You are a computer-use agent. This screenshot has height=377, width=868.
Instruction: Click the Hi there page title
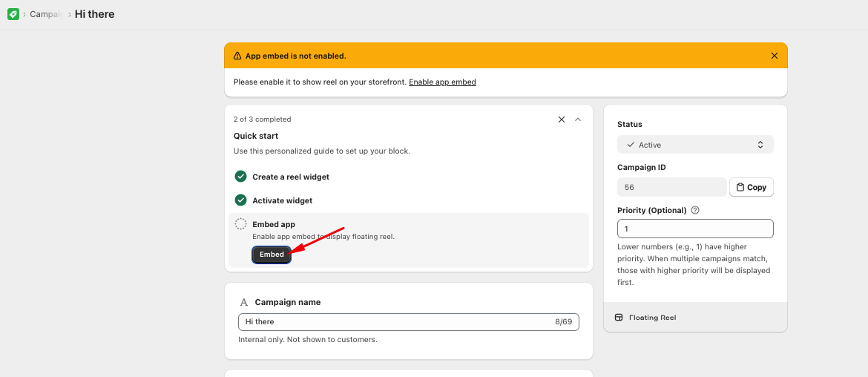(x=95, y=14)
